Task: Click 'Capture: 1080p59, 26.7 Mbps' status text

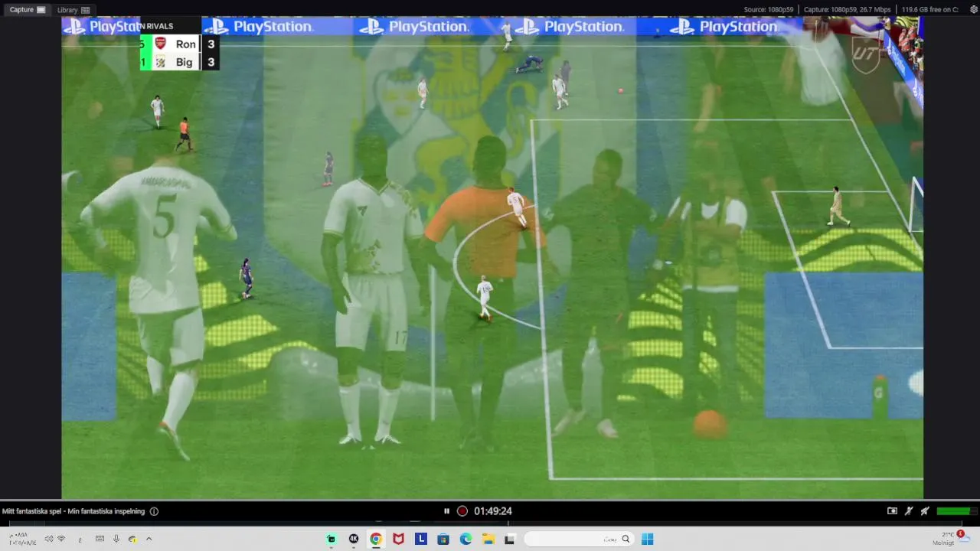Action: tap(847, 9)
